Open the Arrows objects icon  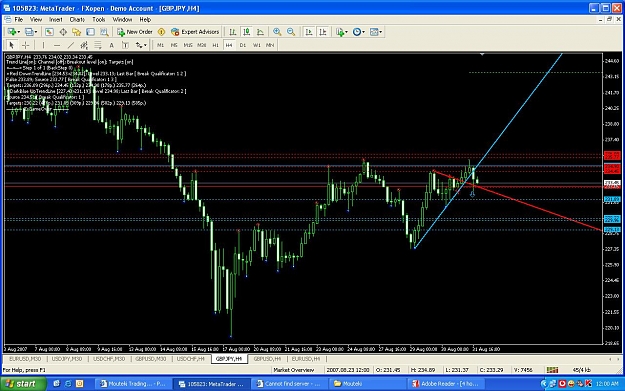point(139,45)
